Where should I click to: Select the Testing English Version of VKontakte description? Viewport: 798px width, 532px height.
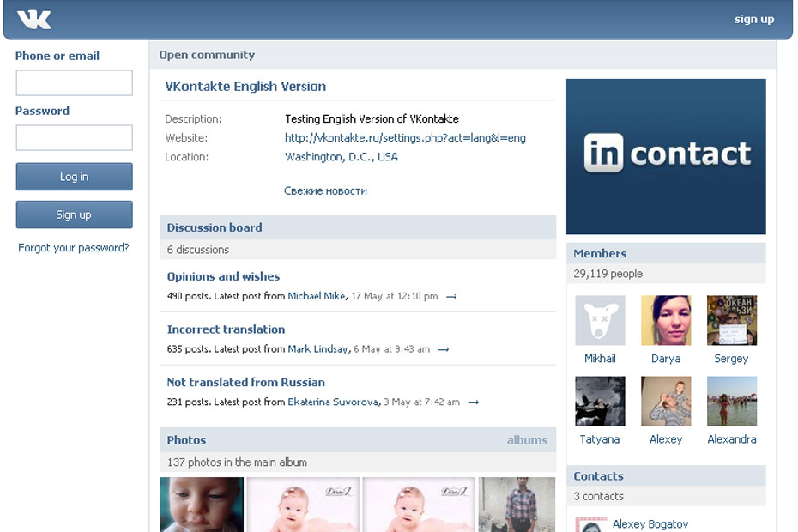372,119
